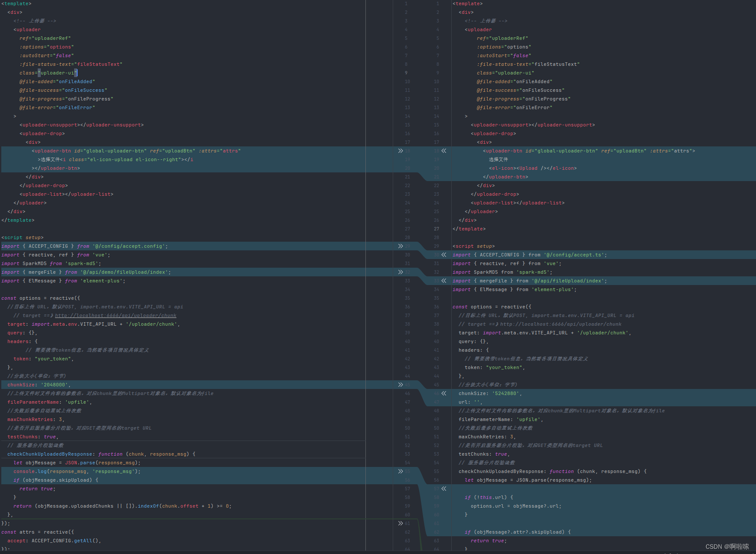
Task: Click 'options.url = objMessage?.url' line
Action: click(x=516, y=506)
